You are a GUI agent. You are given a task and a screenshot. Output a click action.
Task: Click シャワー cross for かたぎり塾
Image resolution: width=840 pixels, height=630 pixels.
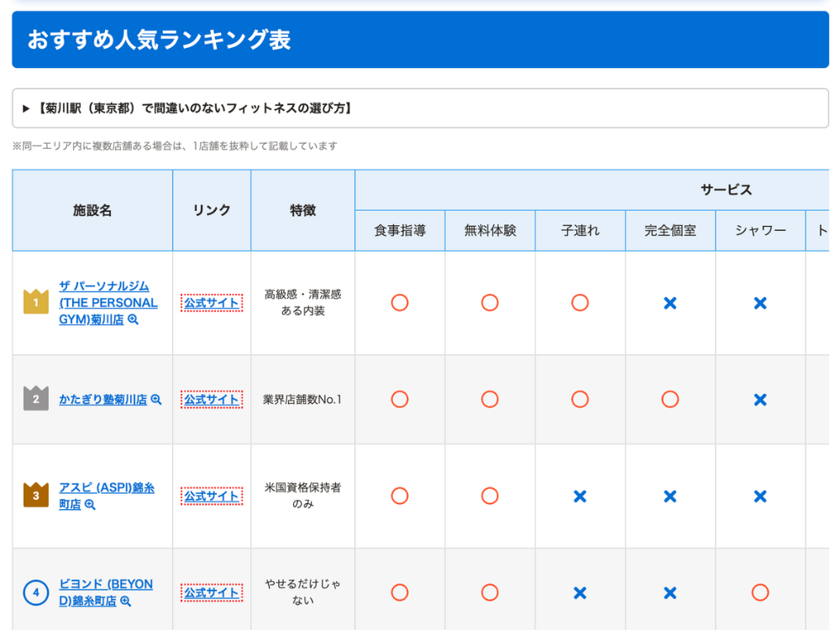pyautogui.click(x=759, y=400)
